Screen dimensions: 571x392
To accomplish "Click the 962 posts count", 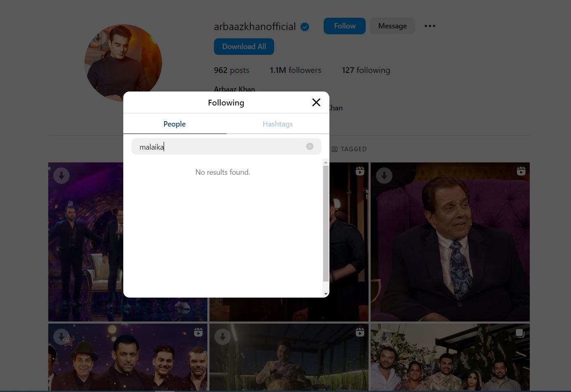I will (232, 70).
